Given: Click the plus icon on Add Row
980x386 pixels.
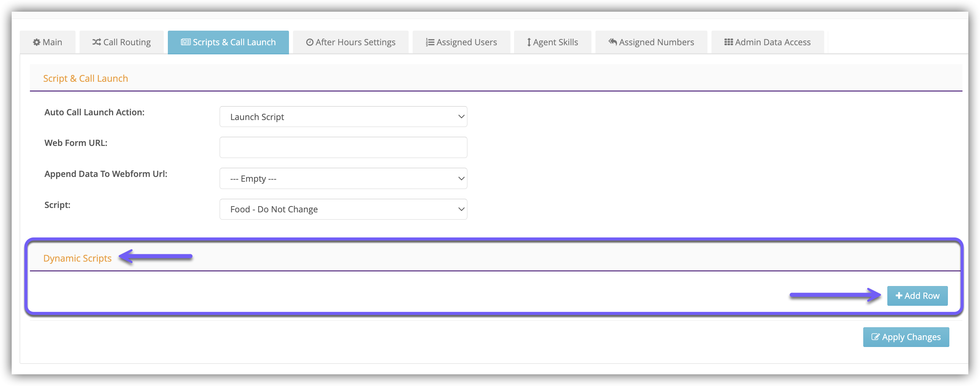Looking at the screenshot, I should point(899,296).
